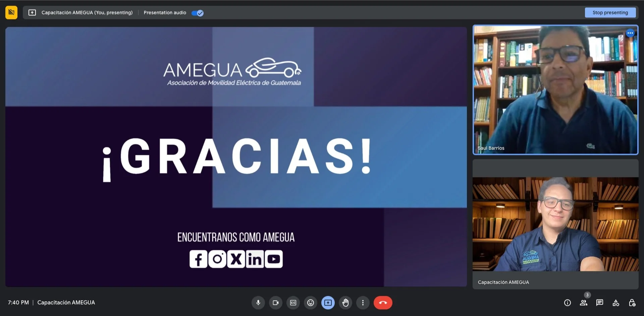Click the YouTube icon on the slide

(274, 259)
